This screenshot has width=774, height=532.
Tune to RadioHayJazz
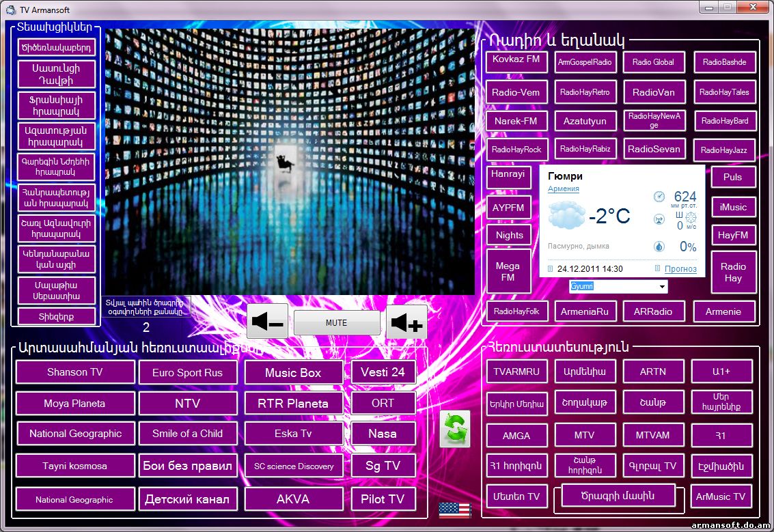click(x=724, y=150)
